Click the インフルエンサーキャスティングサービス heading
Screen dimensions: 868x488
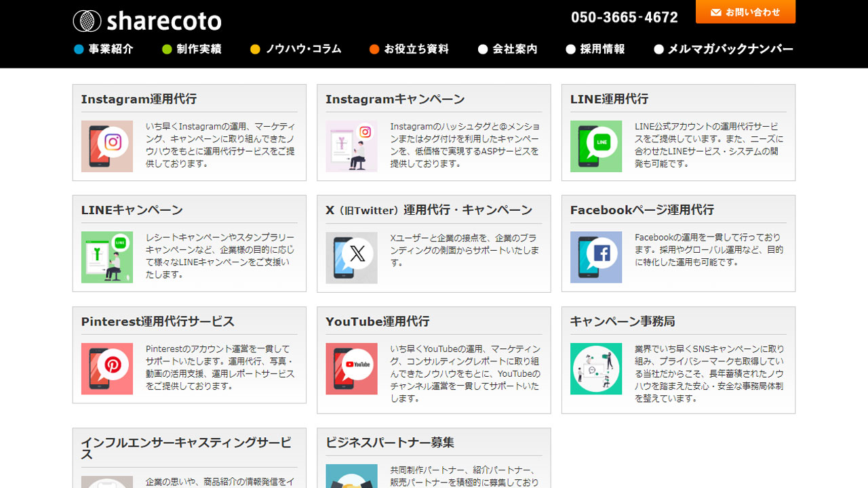click(186, 448)
